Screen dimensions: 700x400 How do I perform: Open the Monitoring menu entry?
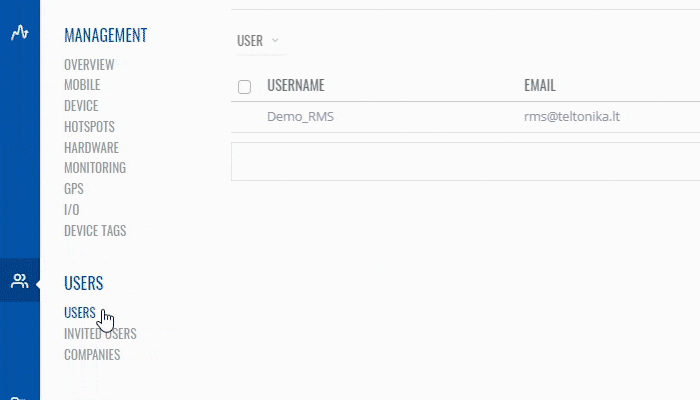(95, 168)
